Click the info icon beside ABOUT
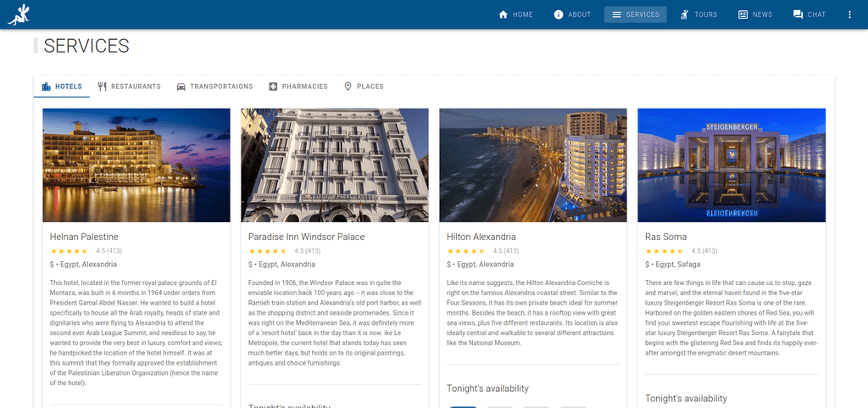 [x=559, y=14]
